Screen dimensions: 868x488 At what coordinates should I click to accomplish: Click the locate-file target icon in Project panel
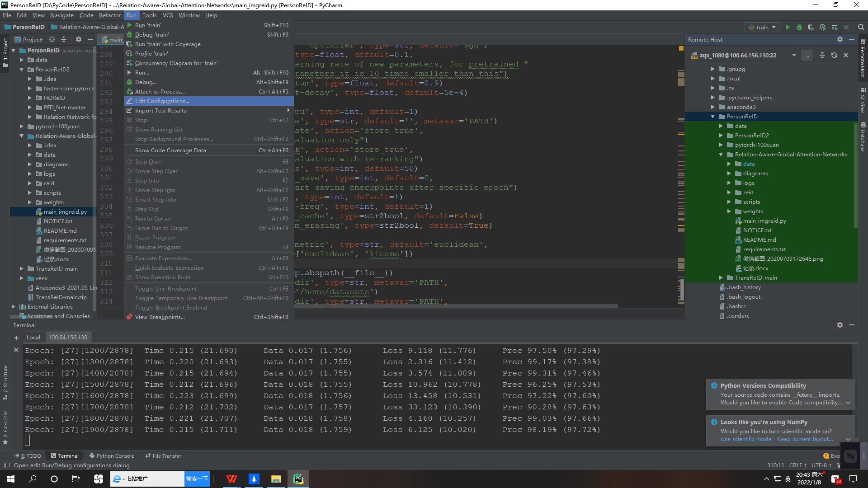[x=52, y=39]
